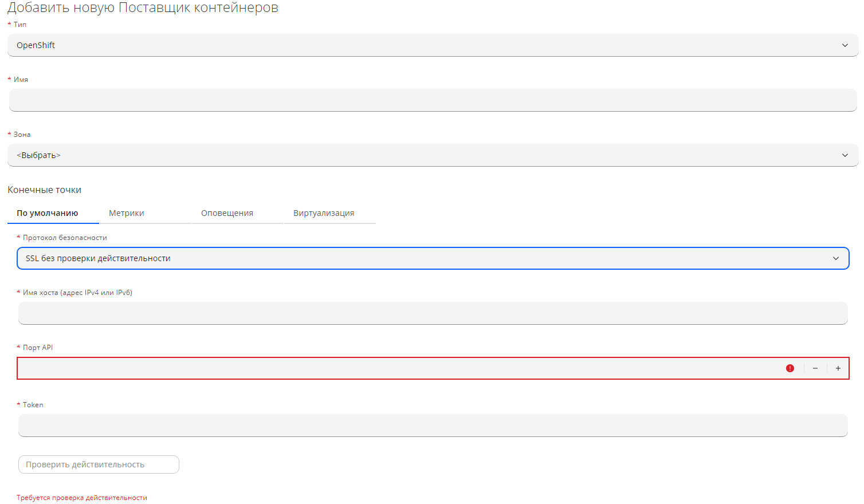Viewport: 864px width, 504px height.
Task: Focus the Имя text field
Action: click(x=433, y=100)
